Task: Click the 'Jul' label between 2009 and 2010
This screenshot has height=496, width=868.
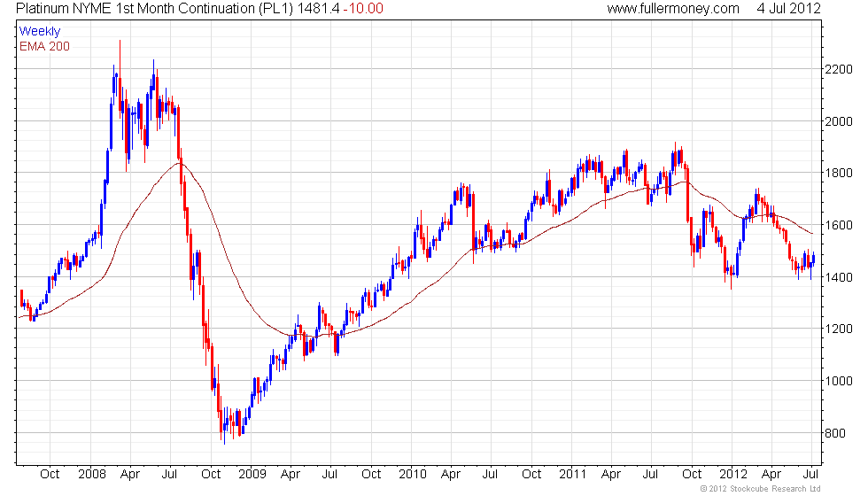Action: pos(329,475)
